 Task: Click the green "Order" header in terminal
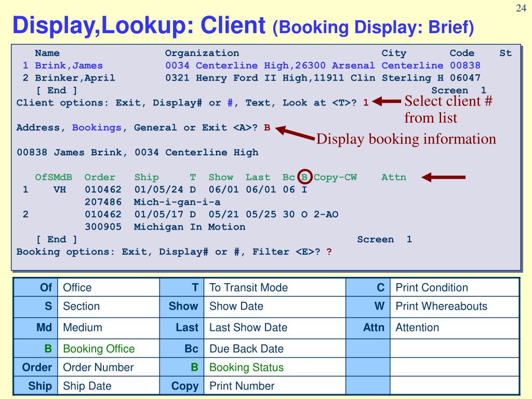point(99,177)
